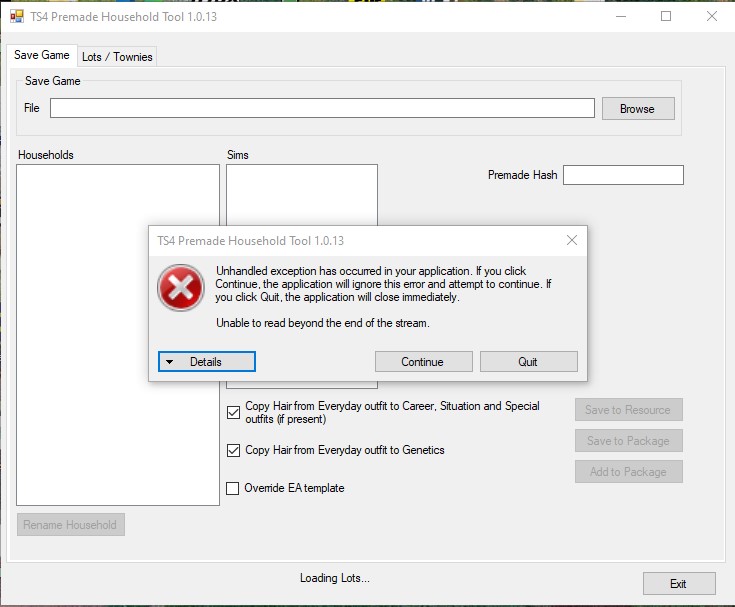
Task: Switch to the Lots / Townies tab
Action: pyautogui.click(x=117, y=57)
